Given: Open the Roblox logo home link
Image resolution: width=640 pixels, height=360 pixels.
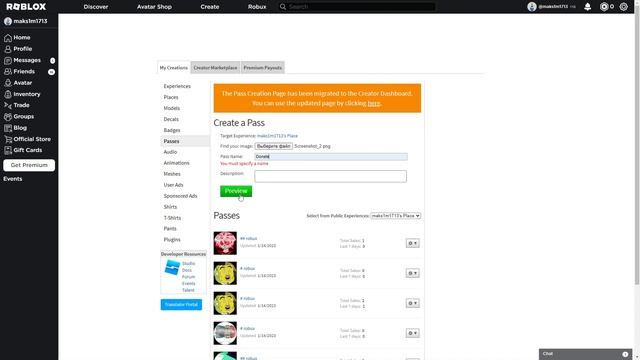Looking at the screenshot, I should (26, 7).
